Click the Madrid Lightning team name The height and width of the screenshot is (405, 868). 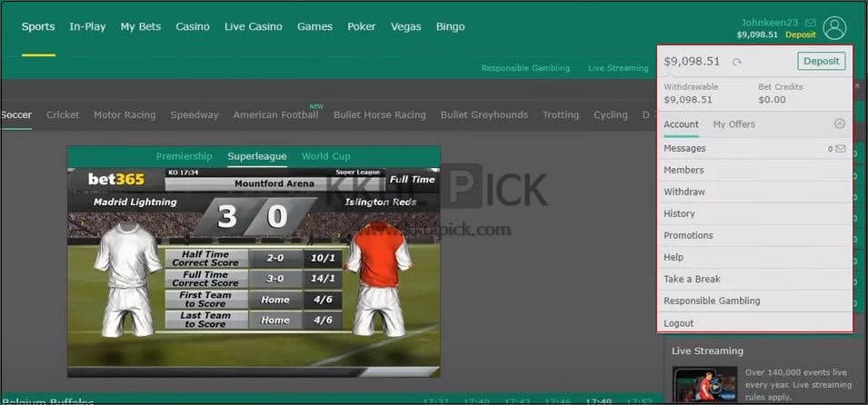(135, 202)
